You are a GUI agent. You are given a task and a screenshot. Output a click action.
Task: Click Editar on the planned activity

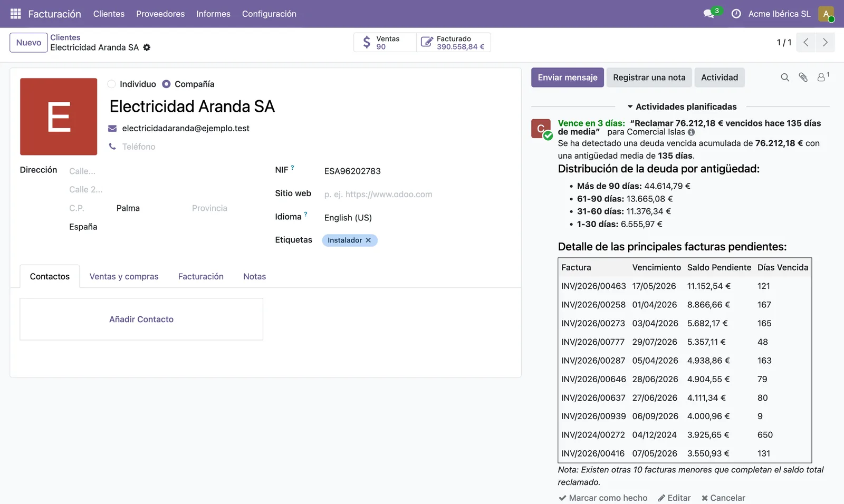click(x=674, y=498)
